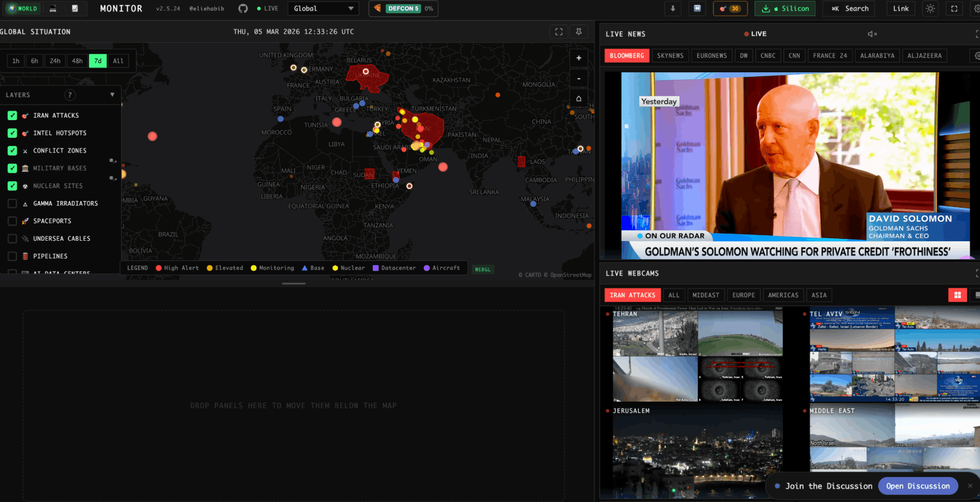Viewport: 980px width, 502px height.
Task: Enter fullscreen mode from the top bar
Action: (954, 8)
